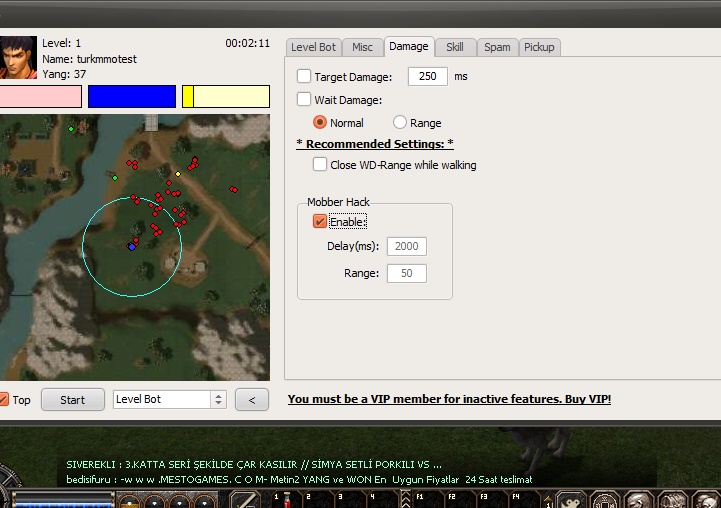This screenshot has height=508, width=721.
Task: Click the SIVEREKLI chat message line
Action: (254, 464)
